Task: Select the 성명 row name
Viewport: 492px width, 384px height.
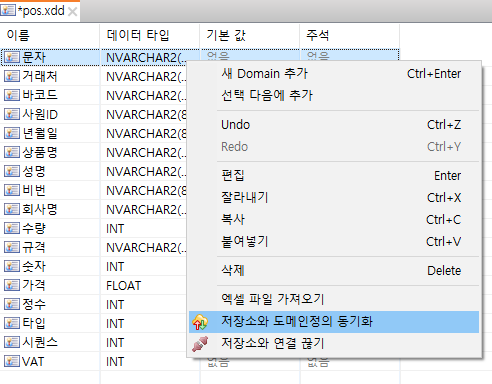Action: coord(34,171)
